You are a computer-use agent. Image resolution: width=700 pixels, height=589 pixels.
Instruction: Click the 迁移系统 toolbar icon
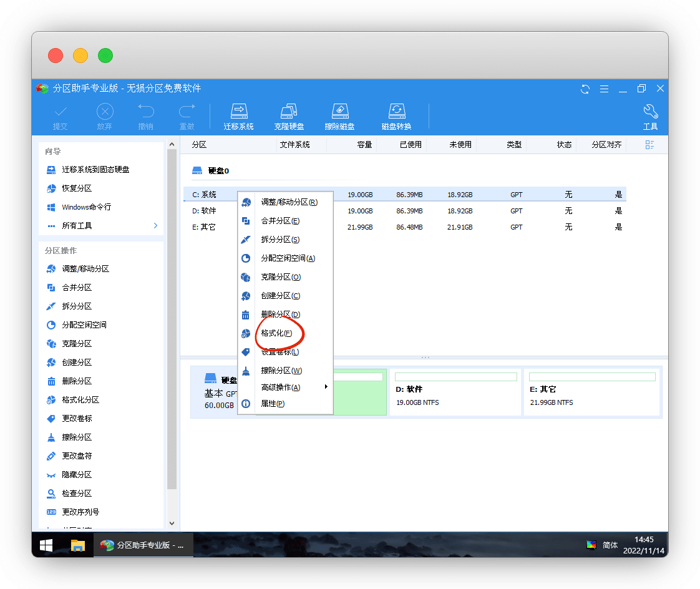tap(238, 117)
